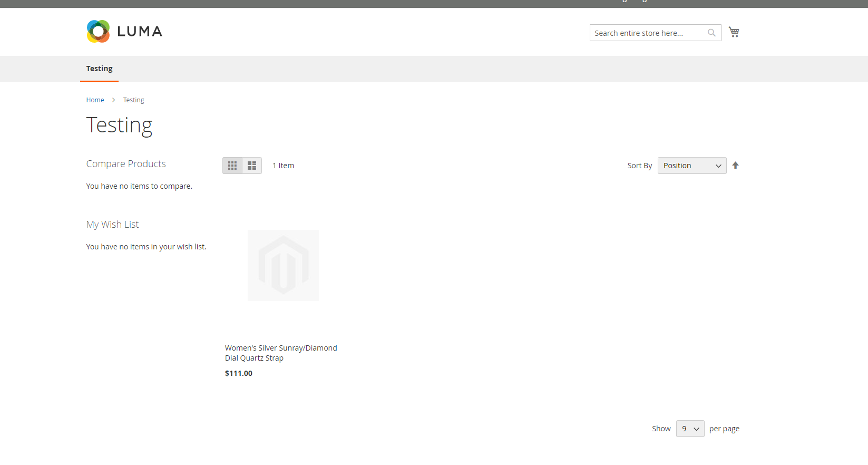Click the Sort By label
Image resolution: width=868 pixels, height=465 pixels.
(640, 166)
